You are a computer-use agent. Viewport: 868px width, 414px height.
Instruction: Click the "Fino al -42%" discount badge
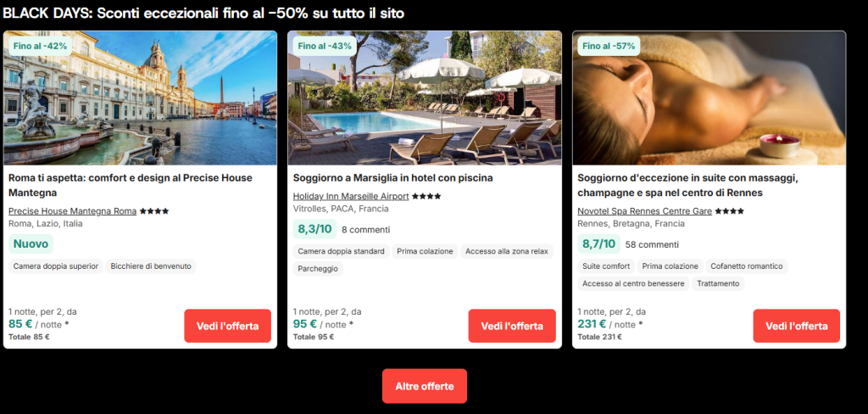pyautogui.click(x=40, y=46)
